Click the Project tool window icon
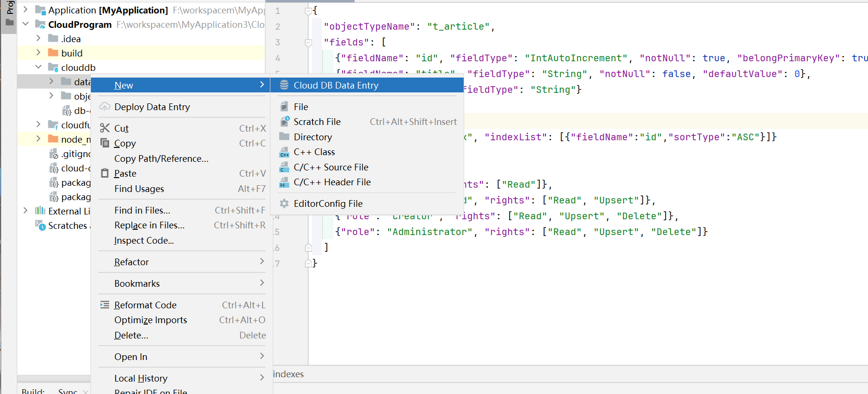868x394 pixels. [9, 23]
